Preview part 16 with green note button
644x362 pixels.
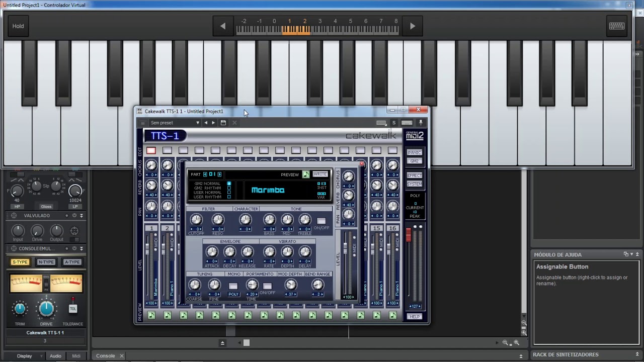coord(392,315)
